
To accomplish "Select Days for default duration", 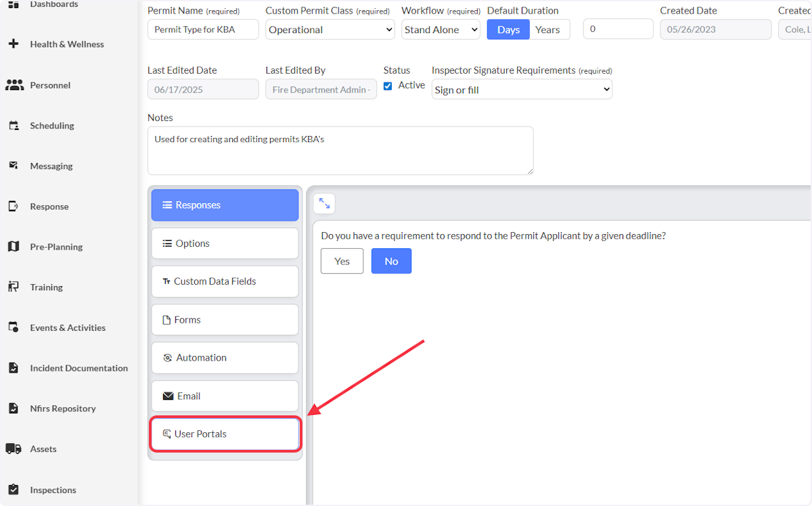I will point(508,30).
